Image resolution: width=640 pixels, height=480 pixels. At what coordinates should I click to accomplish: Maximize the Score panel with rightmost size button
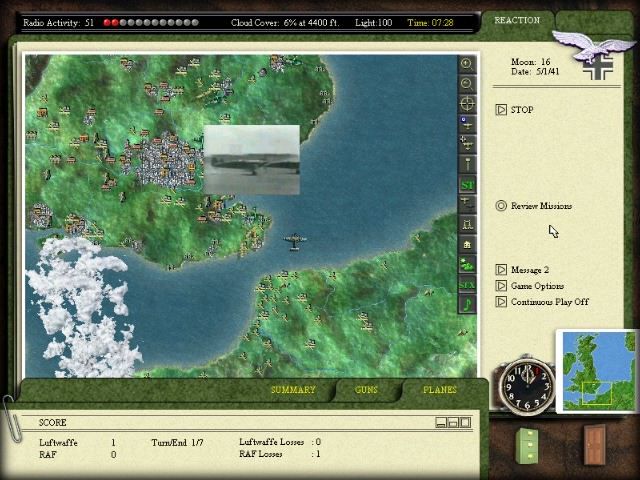pos(465,423)
